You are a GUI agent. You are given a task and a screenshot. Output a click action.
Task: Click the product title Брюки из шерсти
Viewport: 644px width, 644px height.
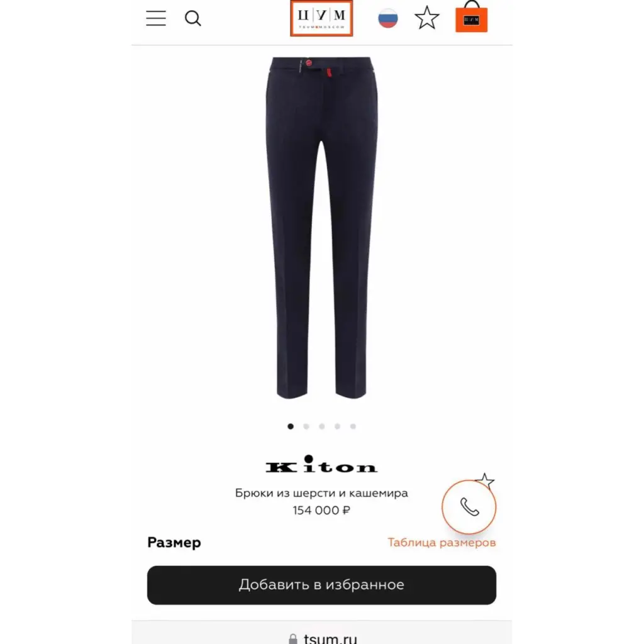click(321, 493)
